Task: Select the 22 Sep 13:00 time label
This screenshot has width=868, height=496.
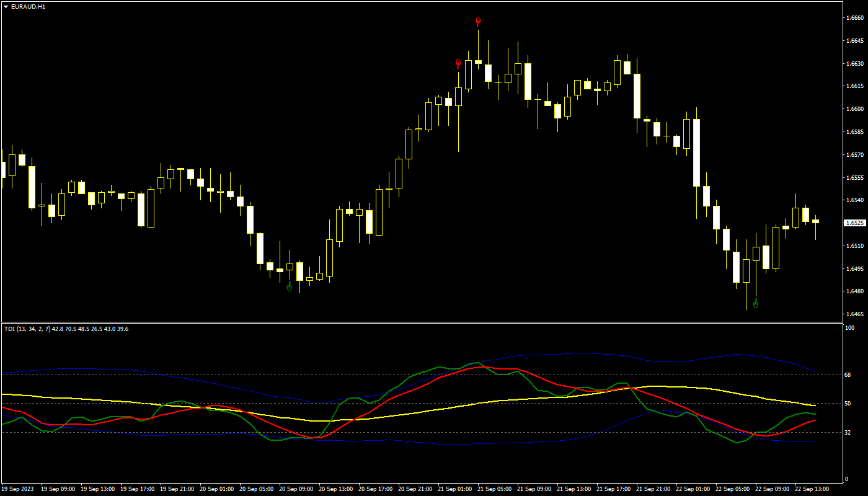Action: pyautogui.click(x=812, y=489)
